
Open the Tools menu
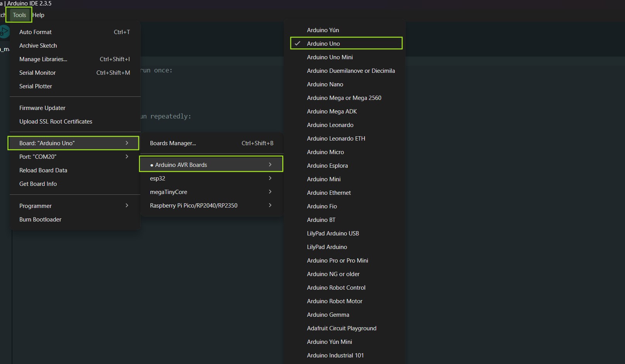point(19,15)
